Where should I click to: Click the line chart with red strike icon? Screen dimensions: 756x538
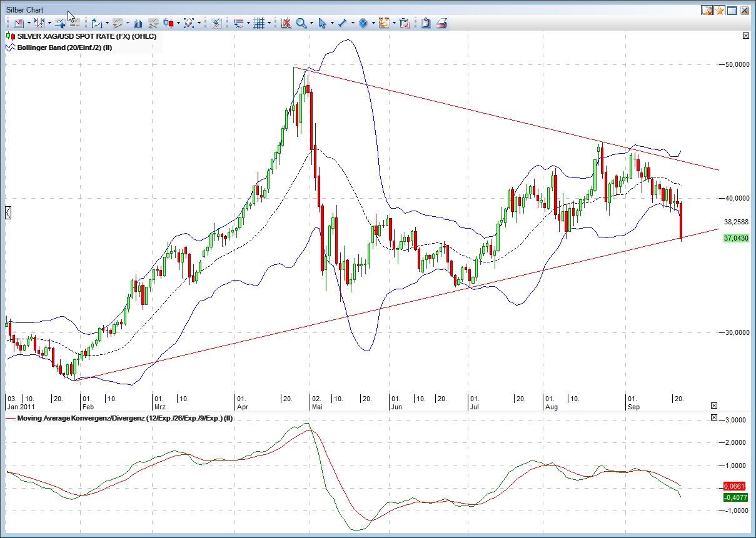tap(216, 23)
